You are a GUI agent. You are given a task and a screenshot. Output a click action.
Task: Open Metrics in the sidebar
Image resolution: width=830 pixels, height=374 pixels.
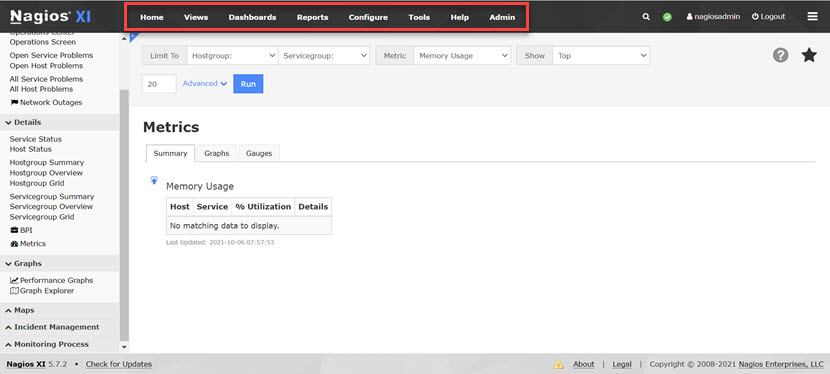click(x=28, y=244)
